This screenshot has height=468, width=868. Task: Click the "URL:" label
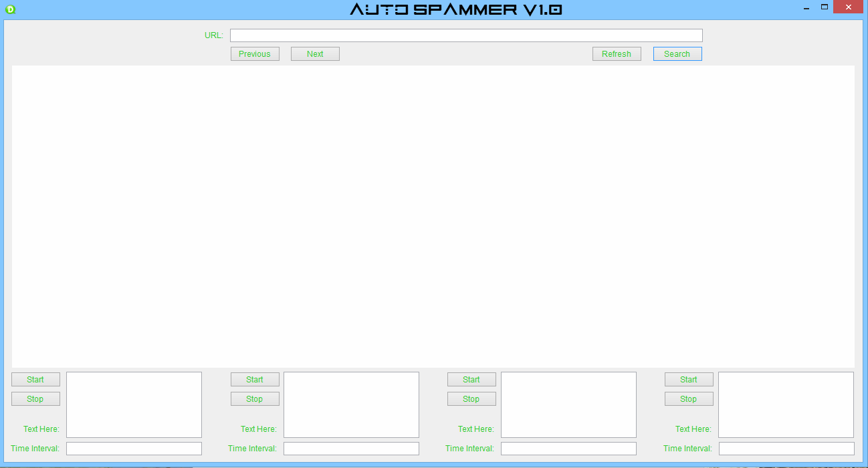[214, 35]
